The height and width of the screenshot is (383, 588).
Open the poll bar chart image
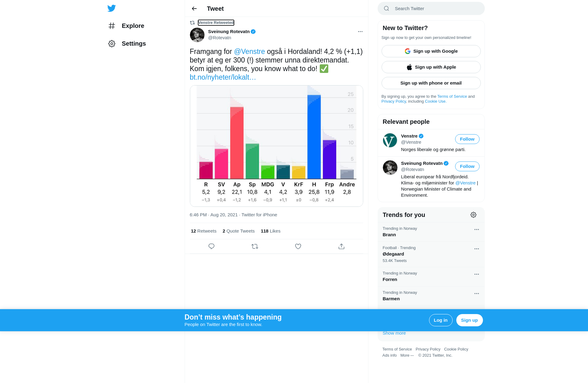point(277,146)
